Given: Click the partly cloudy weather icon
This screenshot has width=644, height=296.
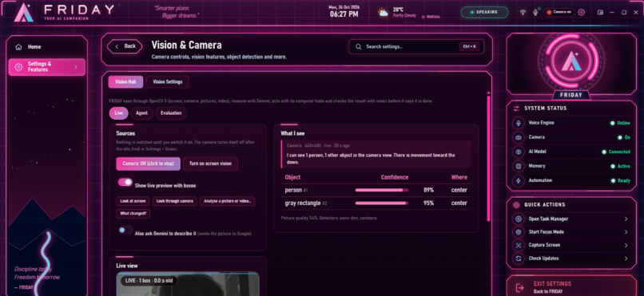Looking at the screenshot, I should pyautogui.click(x=384, y=13).
